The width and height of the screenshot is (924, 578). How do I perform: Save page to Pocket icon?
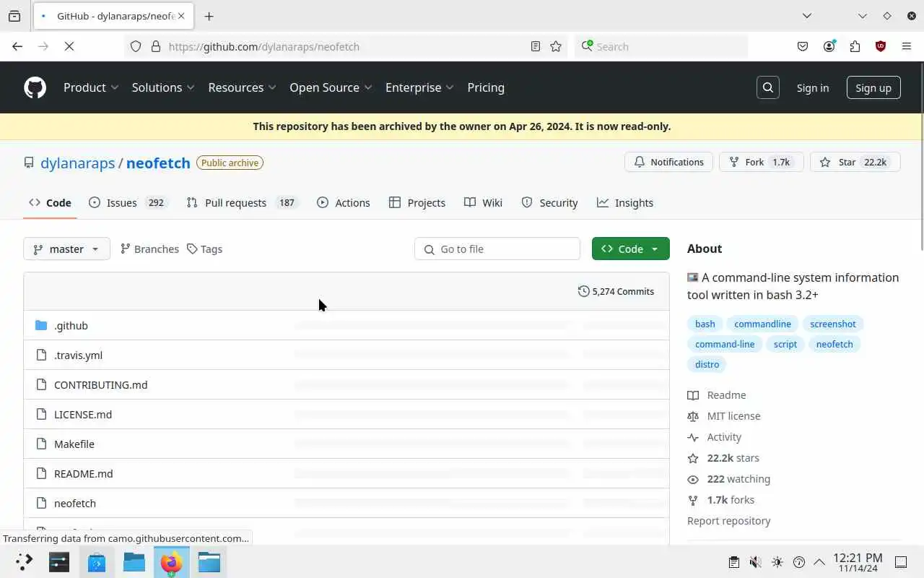[803, 46]
